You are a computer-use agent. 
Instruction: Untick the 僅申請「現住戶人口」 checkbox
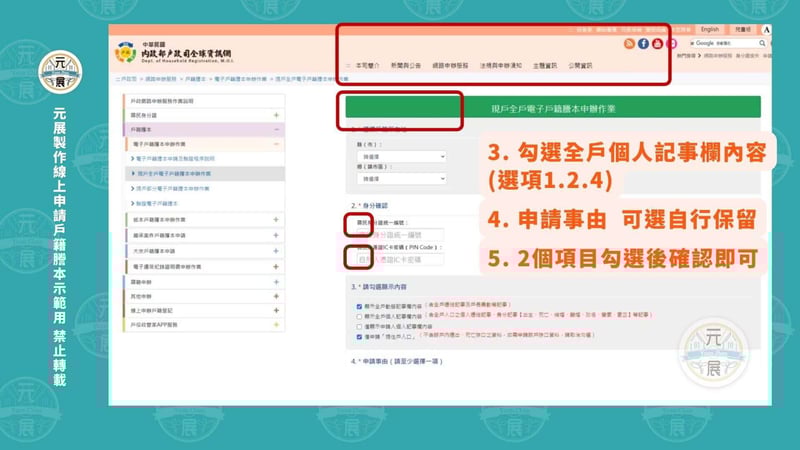359,337
